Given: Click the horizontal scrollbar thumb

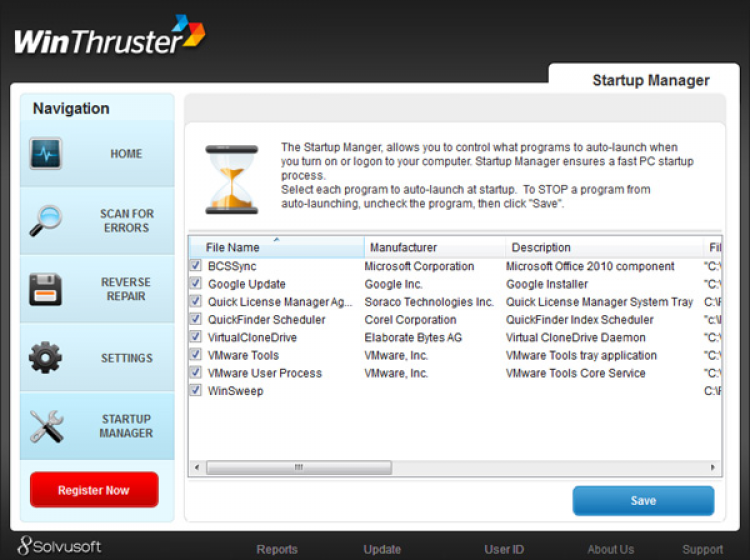Looking at the screenshot, I should tap(299, 467).
